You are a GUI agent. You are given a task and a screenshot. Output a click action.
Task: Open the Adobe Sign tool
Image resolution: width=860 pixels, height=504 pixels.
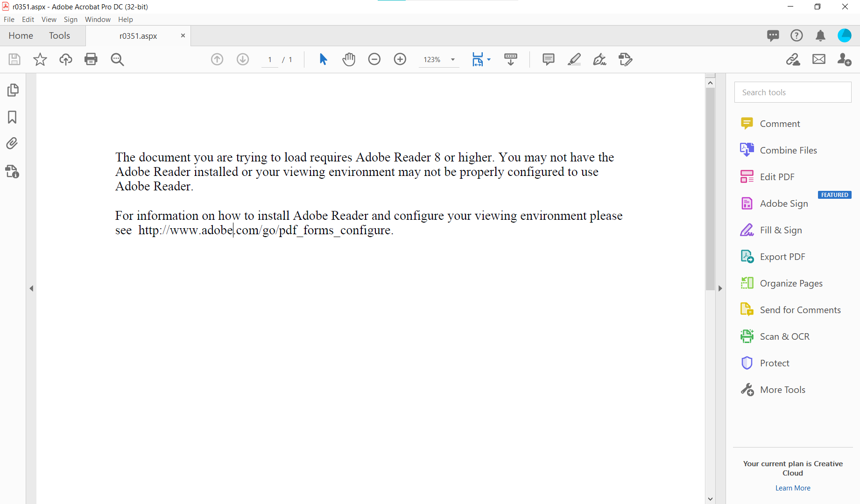(x=775, y=203)
